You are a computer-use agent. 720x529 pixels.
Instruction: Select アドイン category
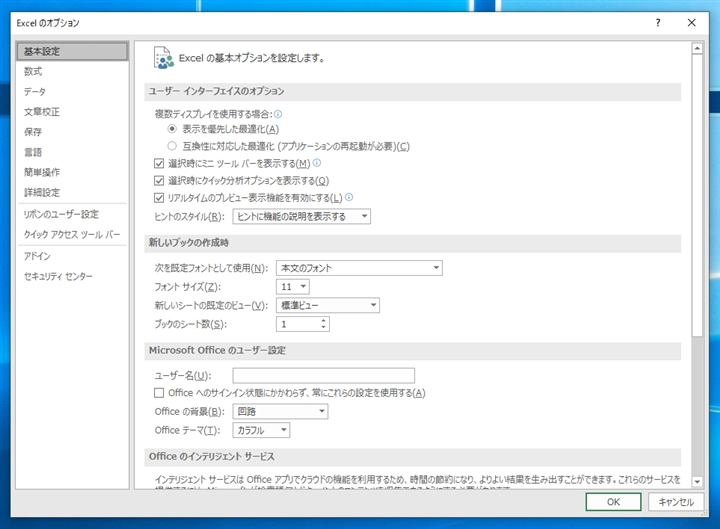click(x=72, y=256)
